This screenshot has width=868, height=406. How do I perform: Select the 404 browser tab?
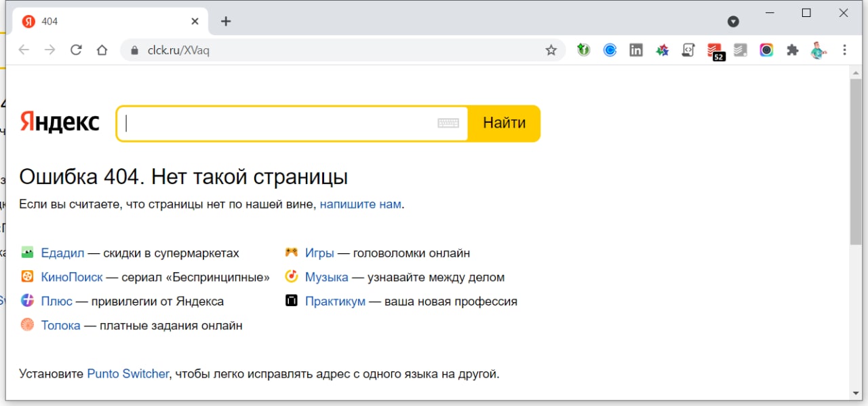[x=102, y=22]
